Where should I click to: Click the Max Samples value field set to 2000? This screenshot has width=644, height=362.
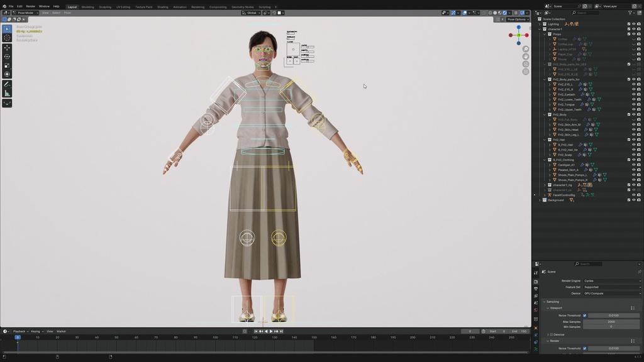click(x=611, y=321)
